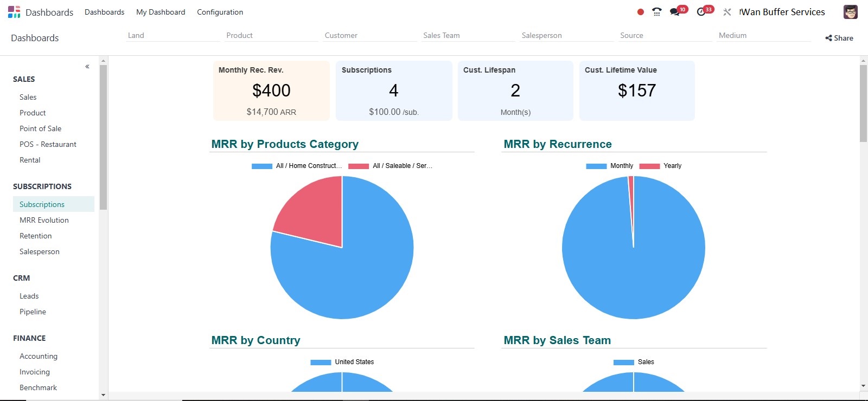
Task: Click the red recording status dot
Action: click(640, 12)
